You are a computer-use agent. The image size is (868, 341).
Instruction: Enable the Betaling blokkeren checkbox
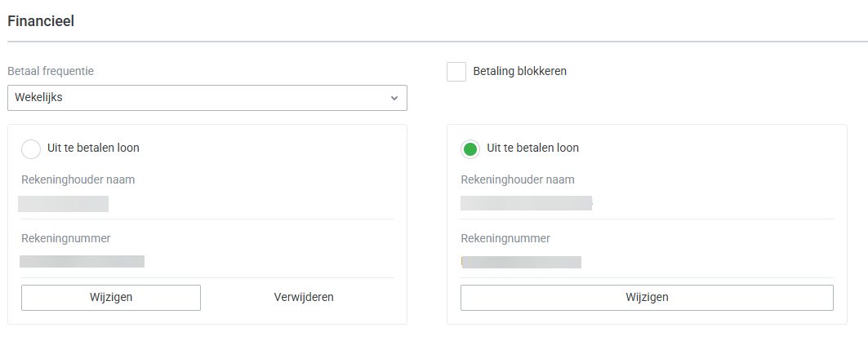[456, 72]
